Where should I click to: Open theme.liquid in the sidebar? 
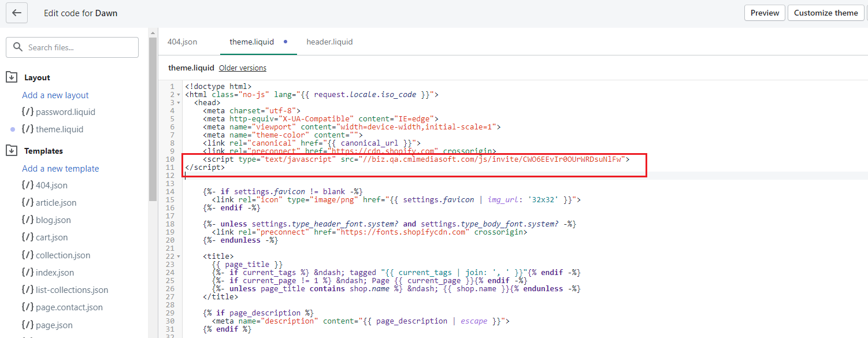(x=60, y=129)
